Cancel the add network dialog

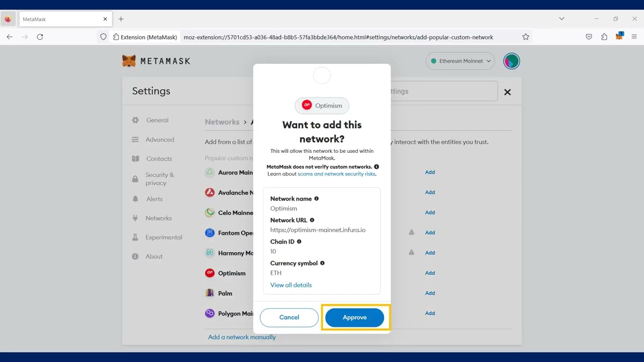click(x=289, y=317)
